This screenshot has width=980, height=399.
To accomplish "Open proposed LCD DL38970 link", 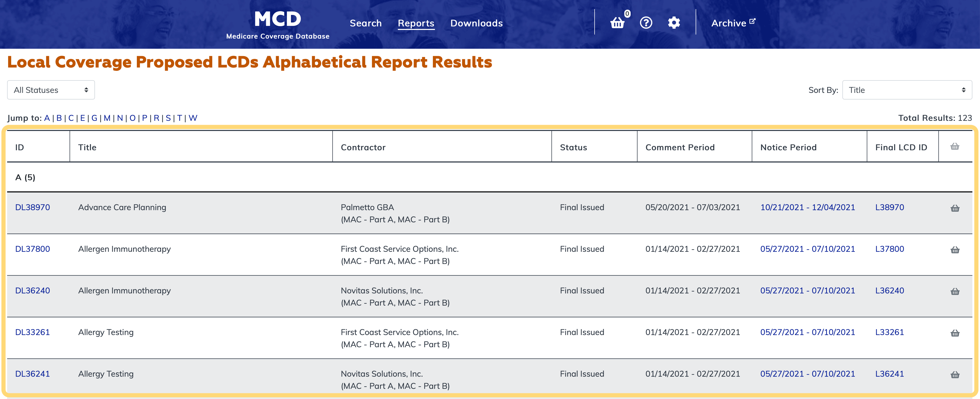I will click(32, 207).
